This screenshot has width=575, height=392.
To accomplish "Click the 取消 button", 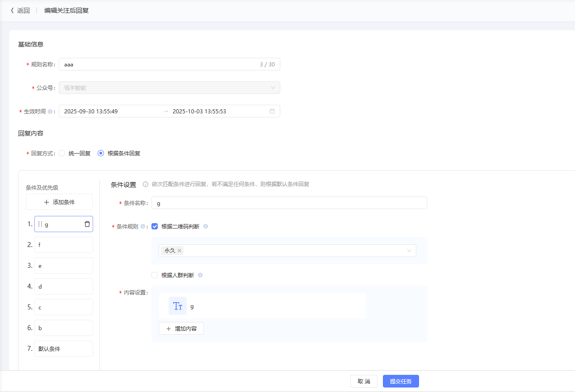I will (x=364, y=381).
